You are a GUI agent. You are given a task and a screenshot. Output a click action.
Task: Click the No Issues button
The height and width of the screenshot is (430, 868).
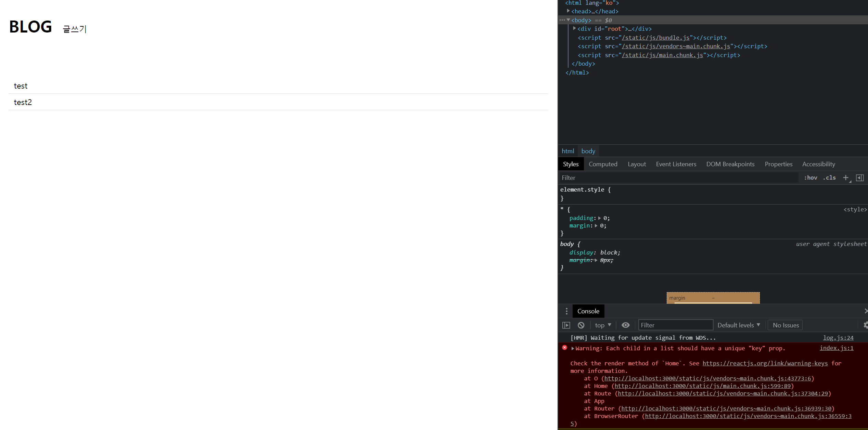coord(786,325)
